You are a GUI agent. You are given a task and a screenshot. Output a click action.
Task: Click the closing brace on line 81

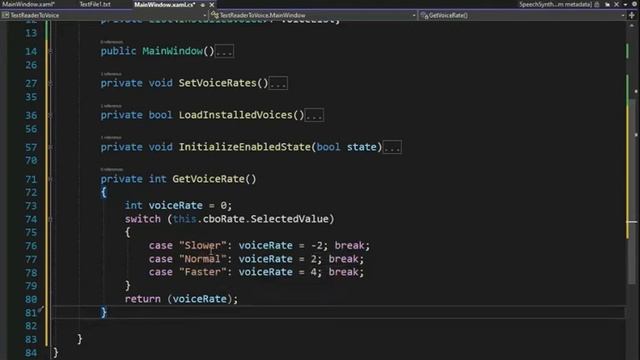pyautogui.click(x=104, y=313)
